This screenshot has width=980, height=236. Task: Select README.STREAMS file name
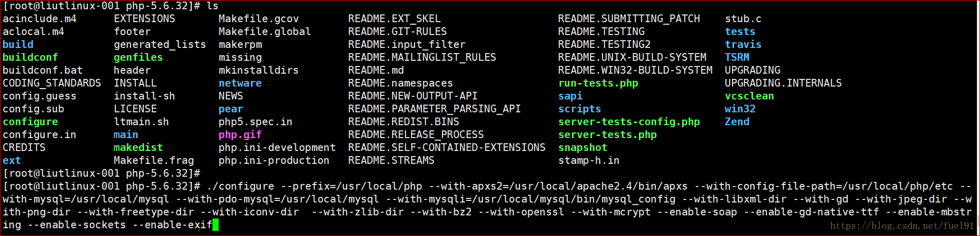[391, 161]
